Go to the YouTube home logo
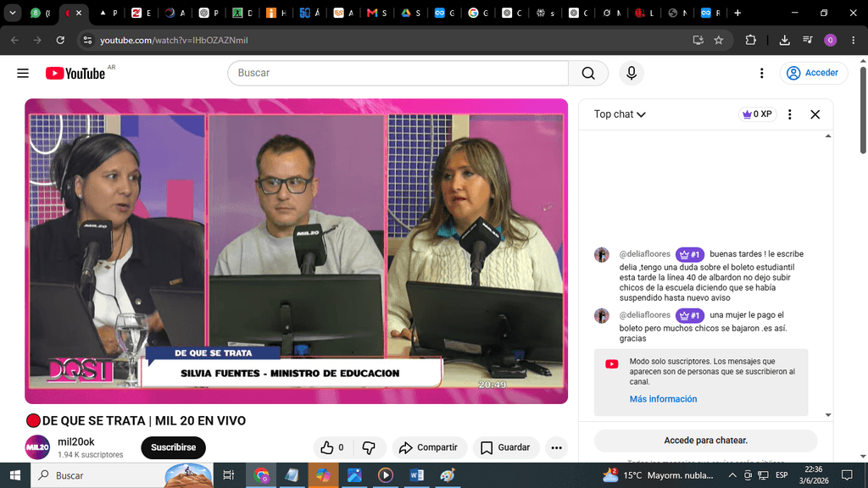The height and width of the screenshot is (488, 868). (x=75, y=73)
